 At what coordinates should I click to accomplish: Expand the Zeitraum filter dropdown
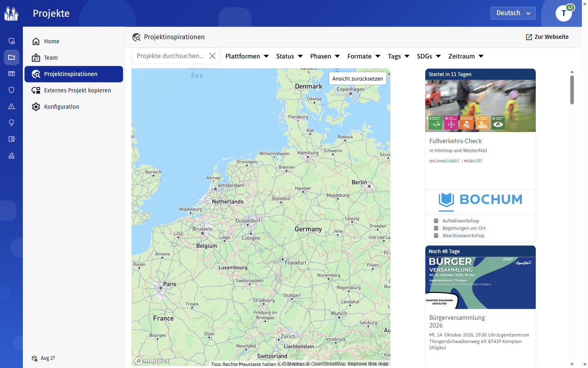tap(466, 56)
